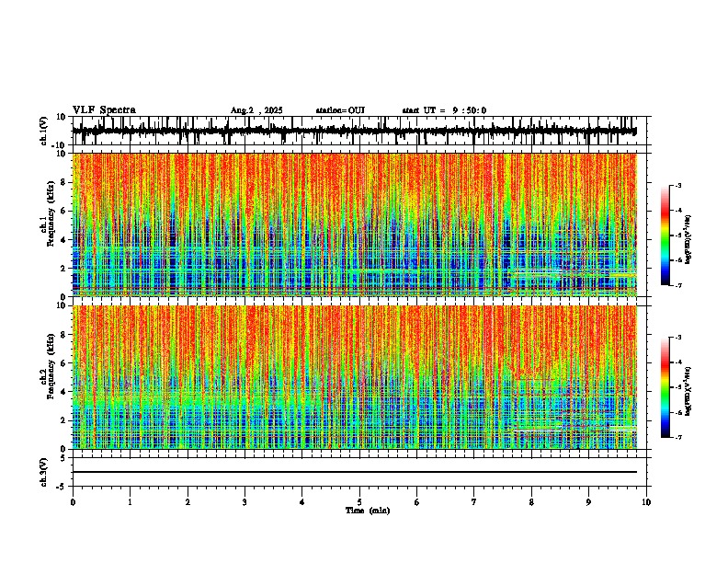The height and width of the screenshot is (563, 728).
Task: Click the ch.3(V) axis label
Action: click(x=44, y=472)
